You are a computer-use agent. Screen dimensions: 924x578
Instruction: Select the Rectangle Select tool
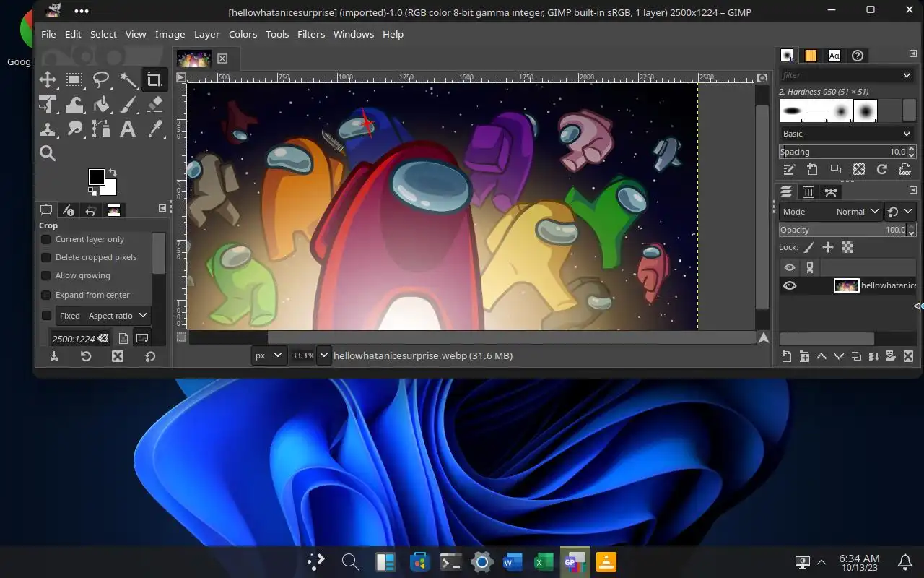point(74,79)
